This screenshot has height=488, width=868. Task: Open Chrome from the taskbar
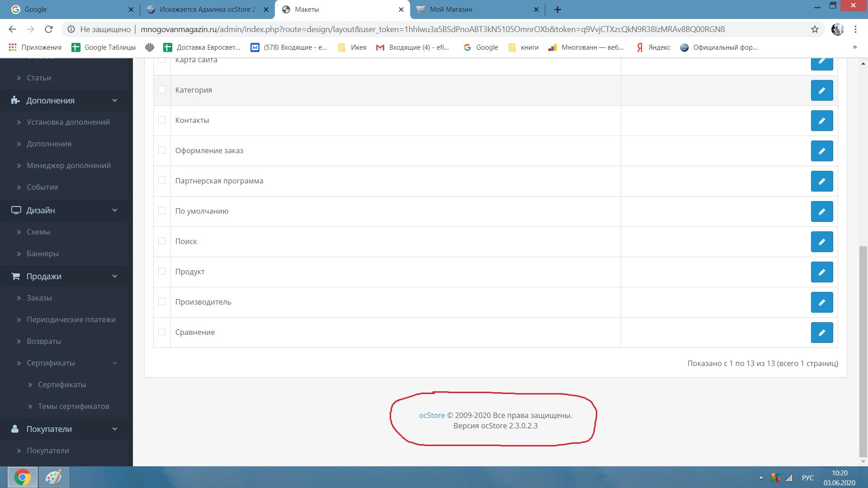tap(22, 477)
